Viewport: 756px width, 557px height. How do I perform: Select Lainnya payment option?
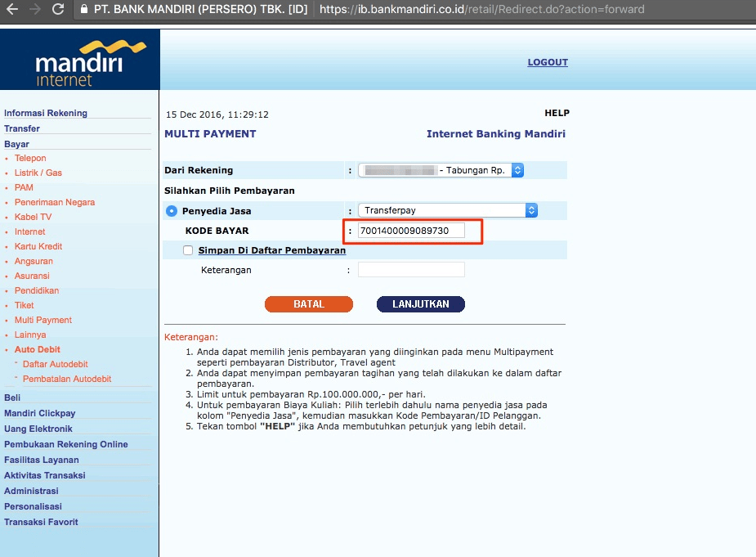[x=30, y=335]
